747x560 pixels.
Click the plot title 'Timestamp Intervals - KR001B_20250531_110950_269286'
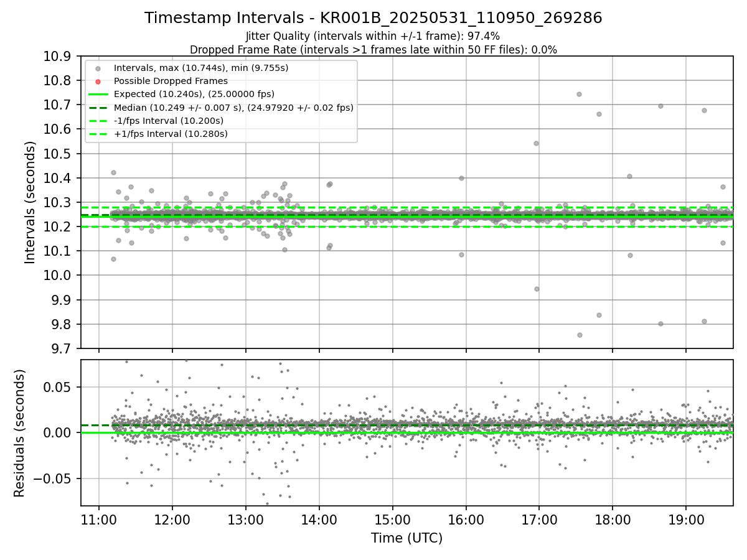click(374, 18)
